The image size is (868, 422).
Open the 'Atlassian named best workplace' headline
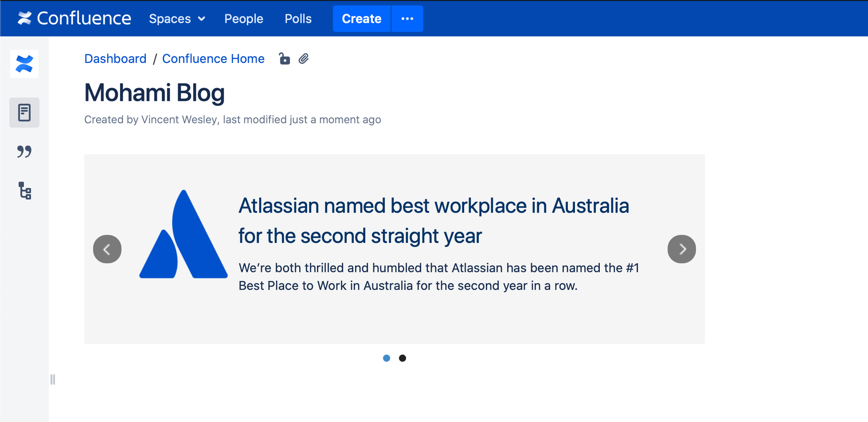pos(434,220)
